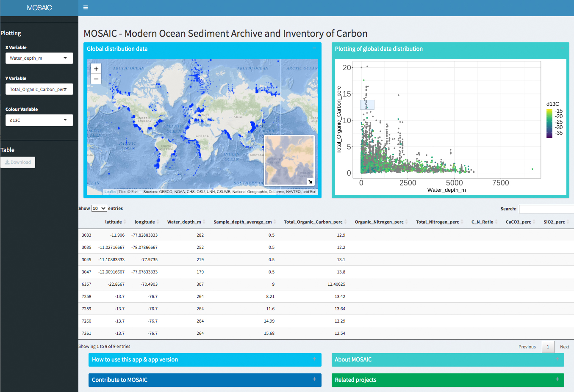
Task: Select table row with ID 3045
Action: tap(326, 259)
